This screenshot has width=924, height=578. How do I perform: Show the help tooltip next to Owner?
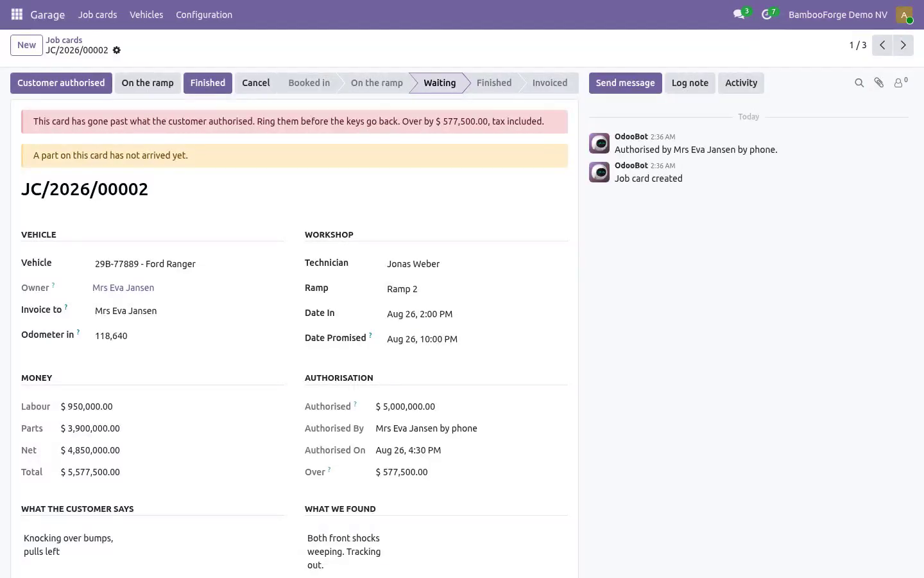(x=53, y=285)
